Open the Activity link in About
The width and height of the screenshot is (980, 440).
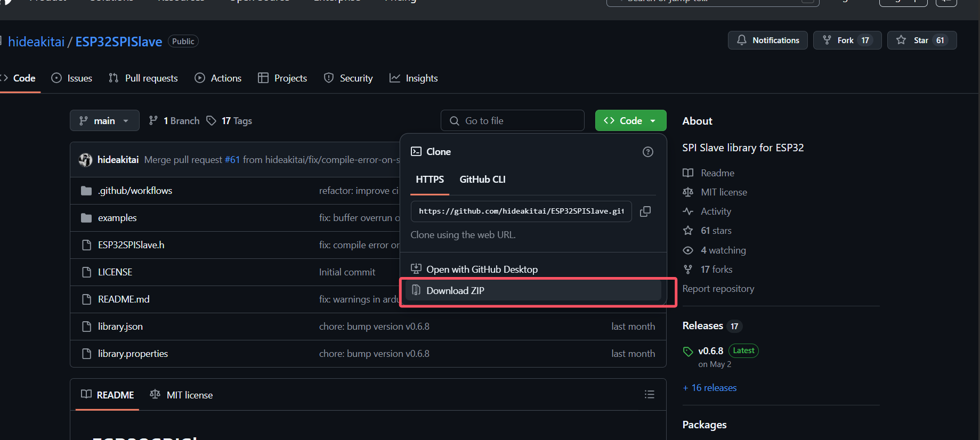[707, 211]
